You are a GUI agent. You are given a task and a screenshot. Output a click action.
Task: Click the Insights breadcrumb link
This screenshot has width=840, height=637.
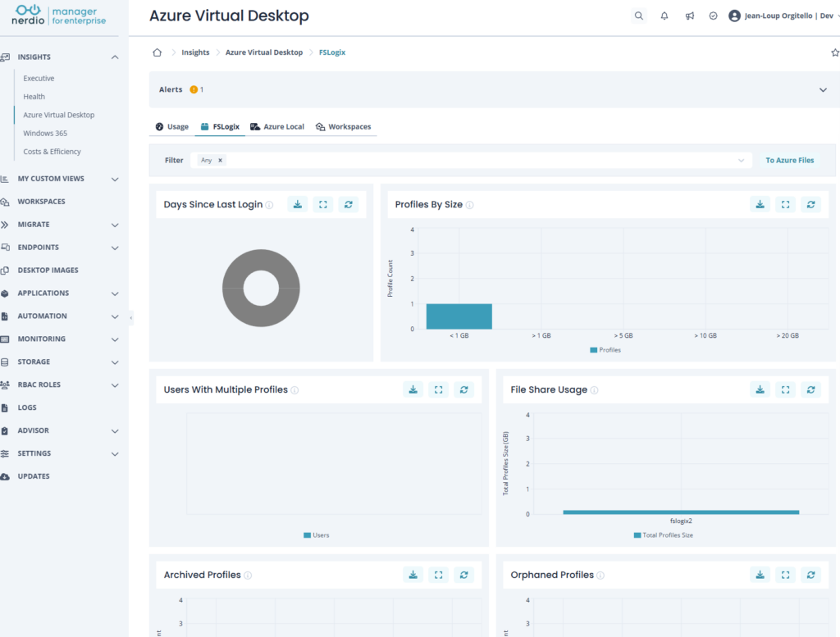195,52
